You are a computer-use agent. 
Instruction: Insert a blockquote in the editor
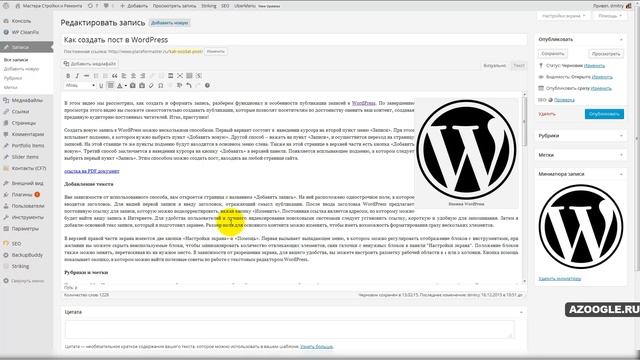(115, 76)
